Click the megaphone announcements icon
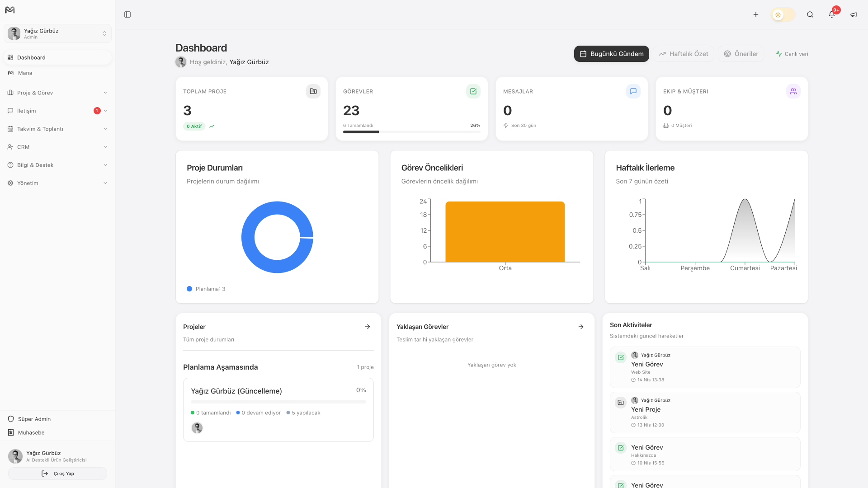Viewport: 868px width, 488px height. pyautogui.click(x=853, y=14)
